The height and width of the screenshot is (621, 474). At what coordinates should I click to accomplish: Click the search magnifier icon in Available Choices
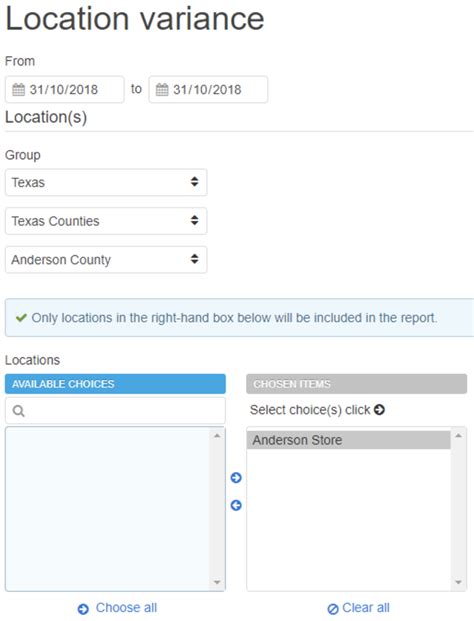[19, 411]
